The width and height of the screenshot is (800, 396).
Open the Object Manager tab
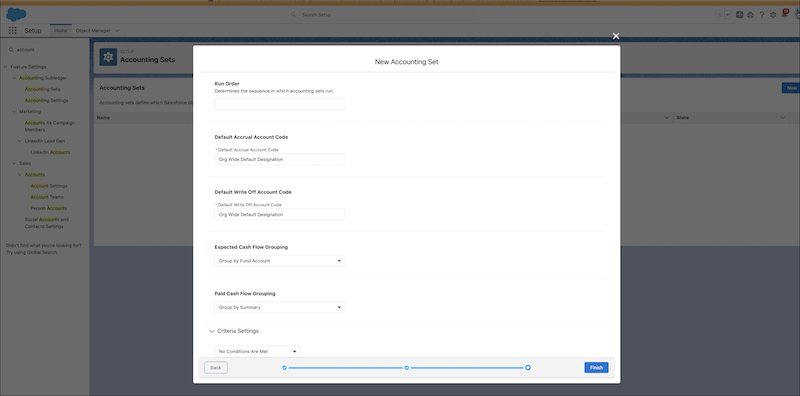pyautogui.click(x=93, y=31)
